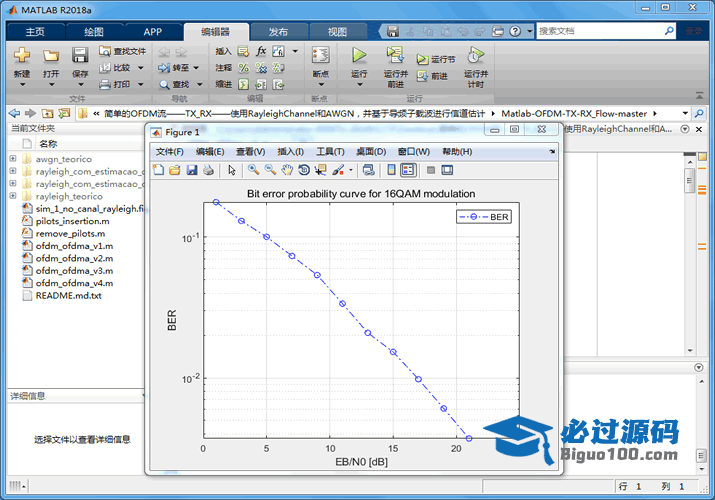The height and width of the screenshot is (500, 715).
Task: Open the Figure Edit menu (编辑)
Action: [210, 152]
